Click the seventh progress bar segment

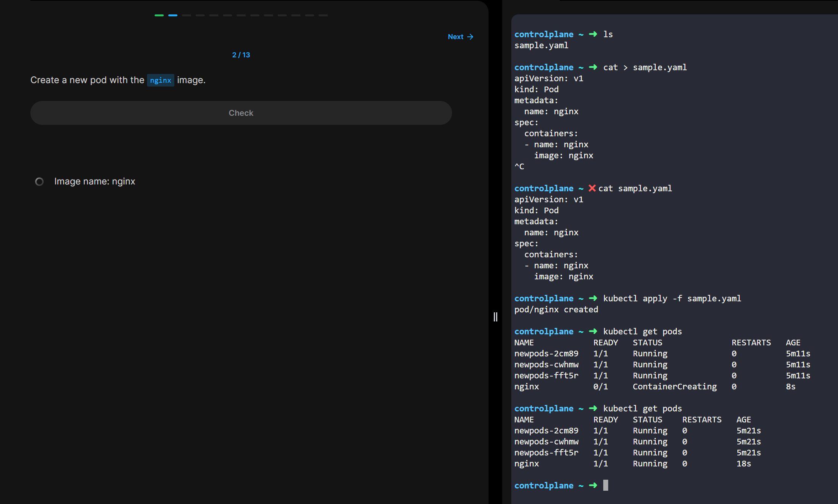point(241,16)
